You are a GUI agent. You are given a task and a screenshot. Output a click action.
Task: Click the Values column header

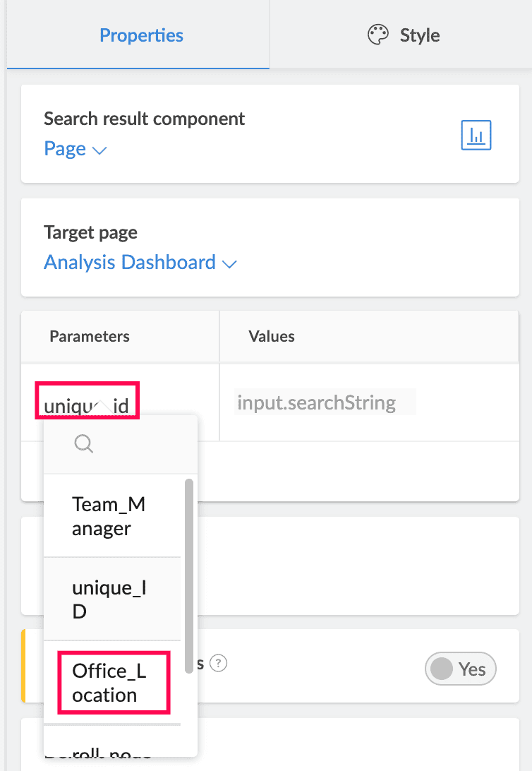pyautogui.click(x=272, y=336)
